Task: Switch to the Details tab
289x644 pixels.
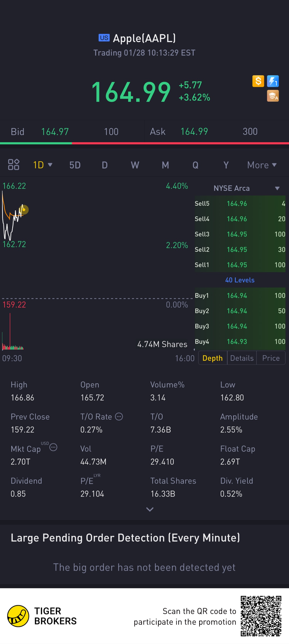Action: (242, 358)
